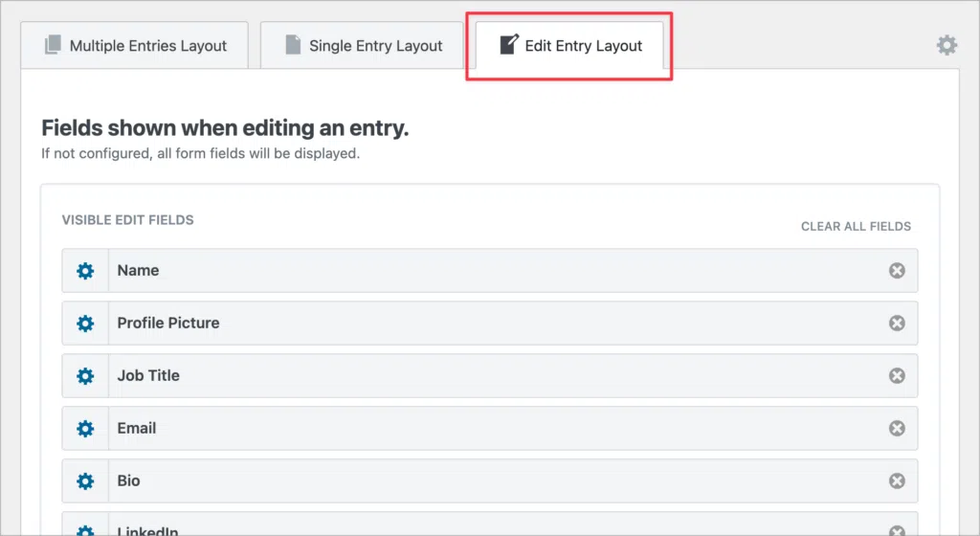Switch to Single Entry Layout tab

coord(362,46)
